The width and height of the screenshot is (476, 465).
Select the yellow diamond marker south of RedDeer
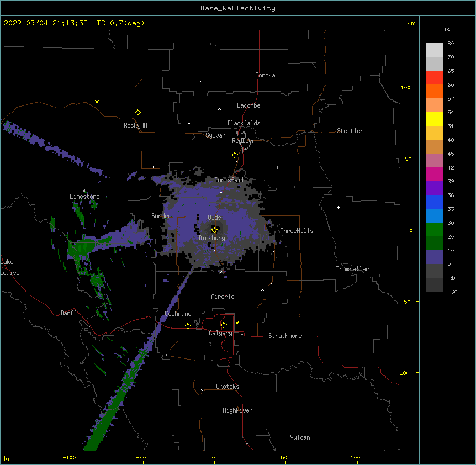235,155
